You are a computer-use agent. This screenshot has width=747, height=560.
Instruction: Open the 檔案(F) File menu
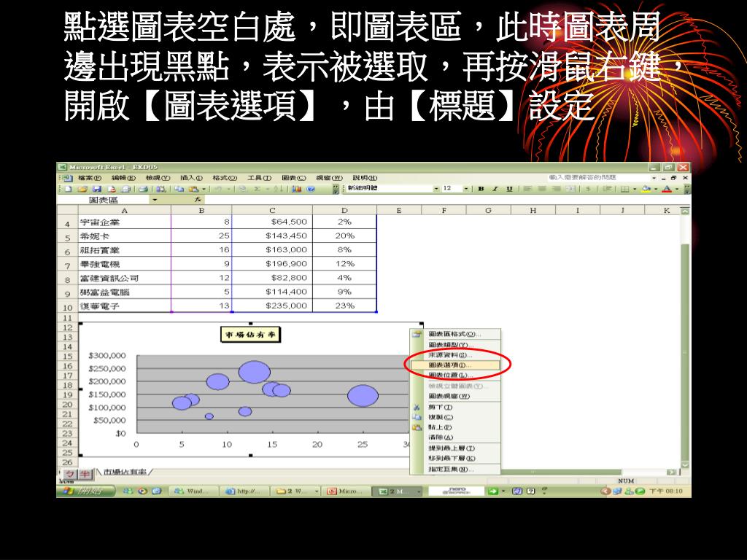tap(90, 178)
